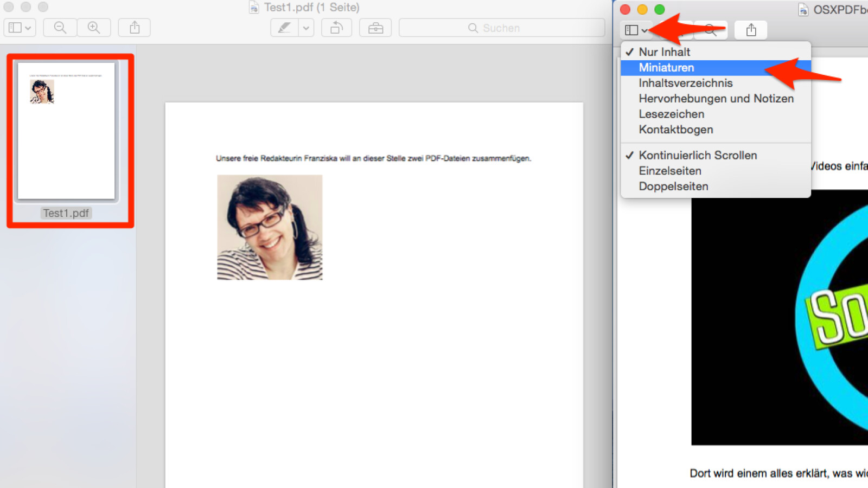Image resolution: width=868 pixels, height=488 pixels.
Task: Open sidebar view menu in Test1.pdf window
Action: click(x=20, y=28)
